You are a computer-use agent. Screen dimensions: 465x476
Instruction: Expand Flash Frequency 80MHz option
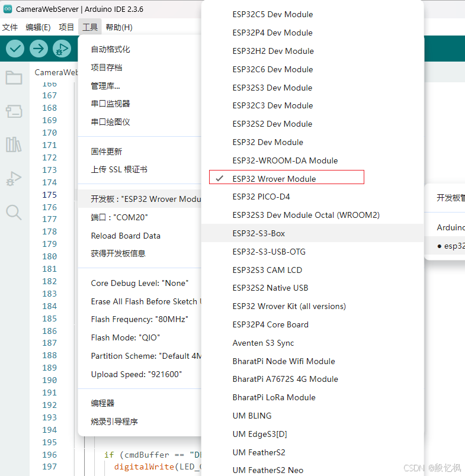[x=140, y=319]
